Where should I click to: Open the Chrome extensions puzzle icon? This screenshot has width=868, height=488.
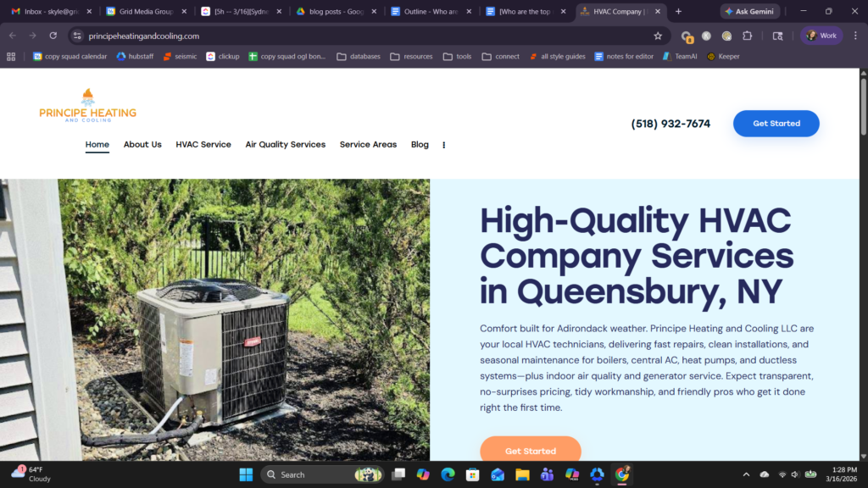[747, 36]
